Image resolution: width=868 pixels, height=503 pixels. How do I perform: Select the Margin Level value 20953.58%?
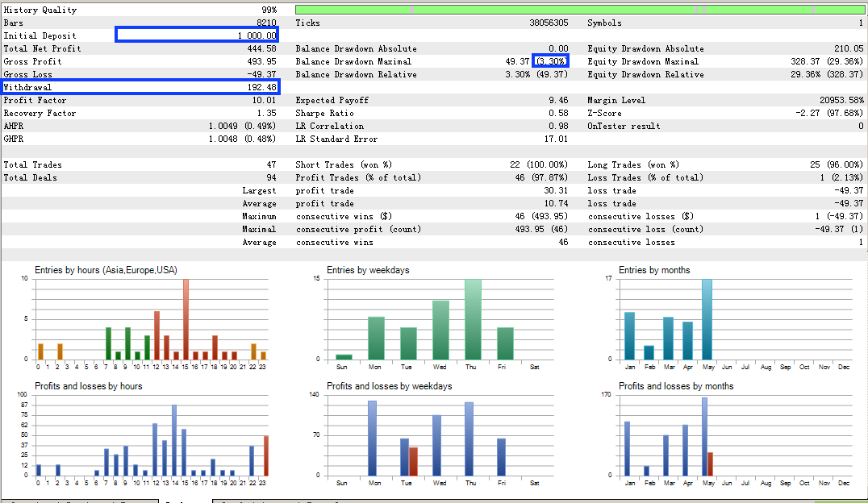(x=841, y=100)
